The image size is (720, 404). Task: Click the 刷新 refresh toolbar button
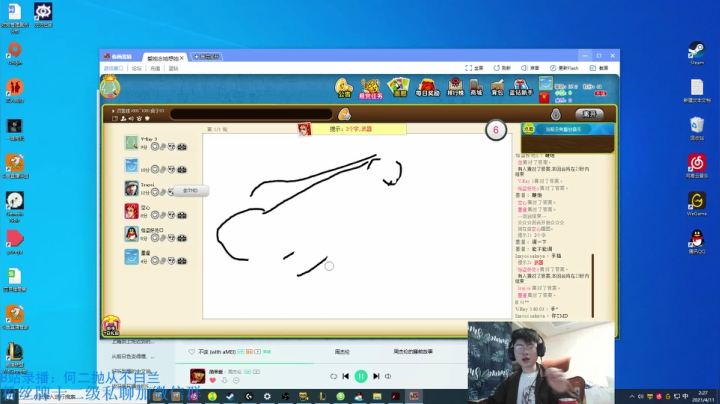tap(502, 68)
